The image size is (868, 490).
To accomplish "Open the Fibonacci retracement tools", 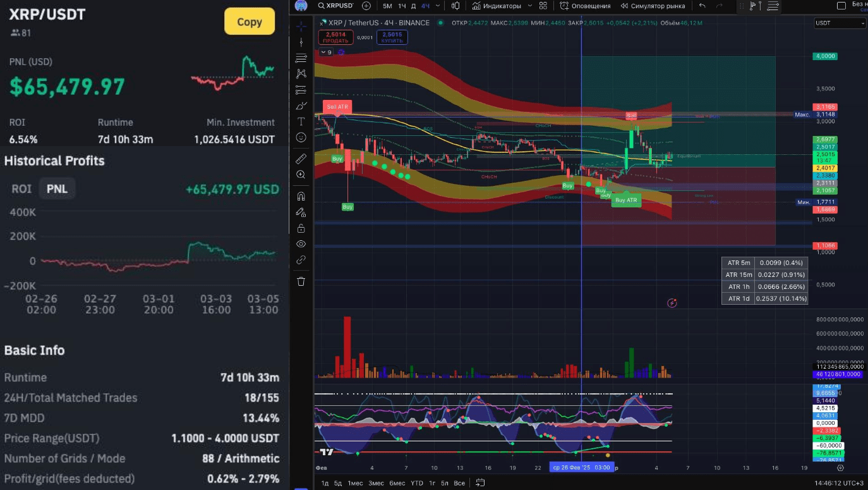I will [x=301, y=58].
